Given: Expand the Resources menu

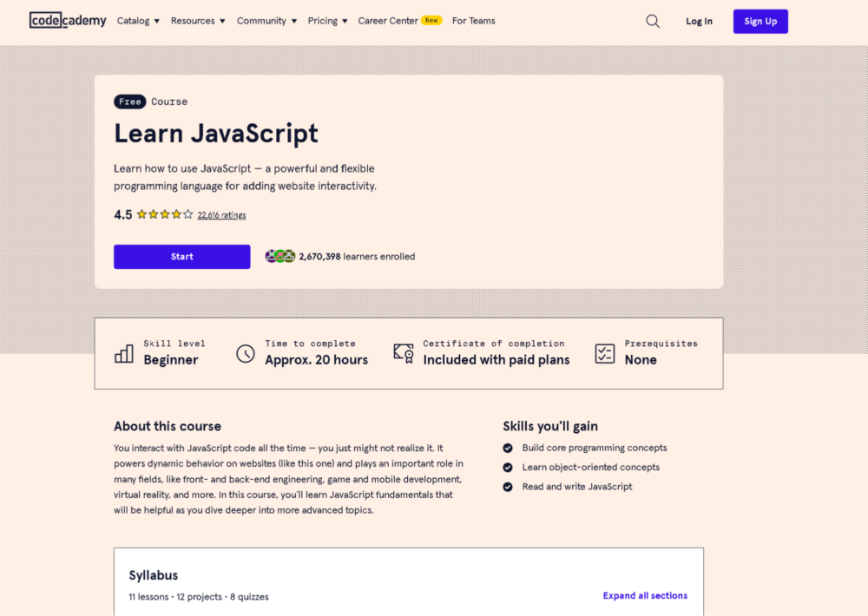Looking at the screenshot, I should pyautogui.click(x=198, y=20).
